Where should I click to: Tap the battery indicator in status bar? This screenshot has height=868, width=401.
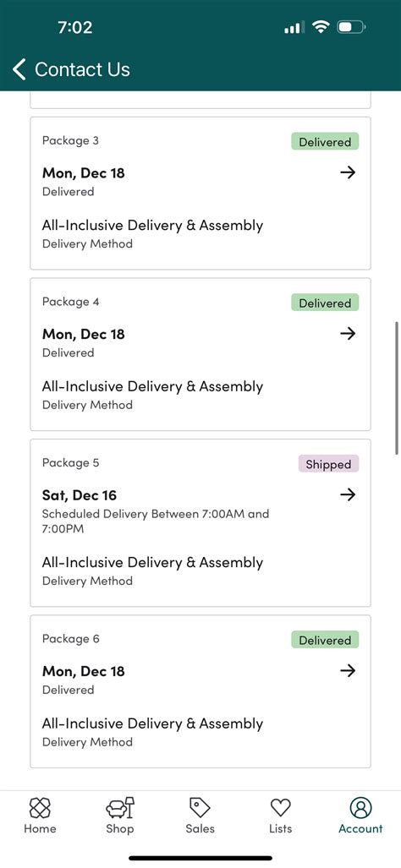click(351, 27)
